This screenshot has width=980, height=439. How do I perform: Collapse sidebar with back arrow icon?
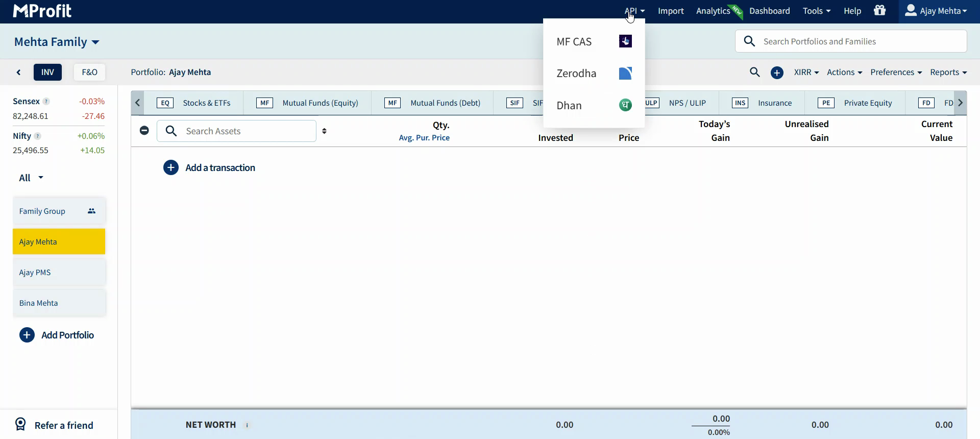click(19, 72)
